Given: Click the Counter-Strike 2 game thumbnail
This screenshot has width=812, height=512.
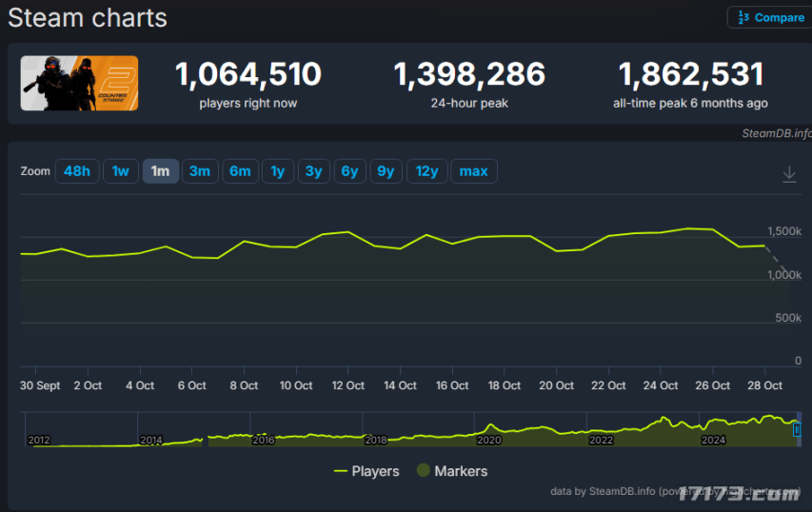Looking at the screenshot, I should tap(80, 83).
